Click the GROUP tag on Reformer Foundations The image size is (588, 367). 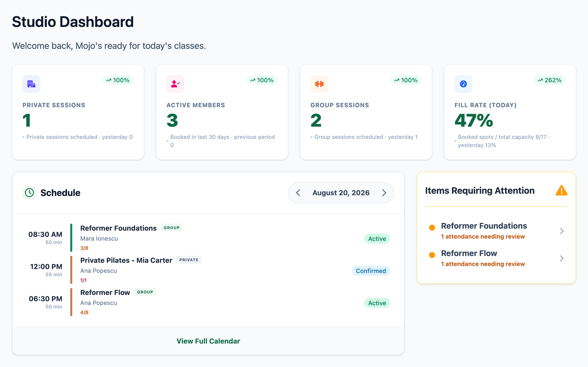[172, 228]
